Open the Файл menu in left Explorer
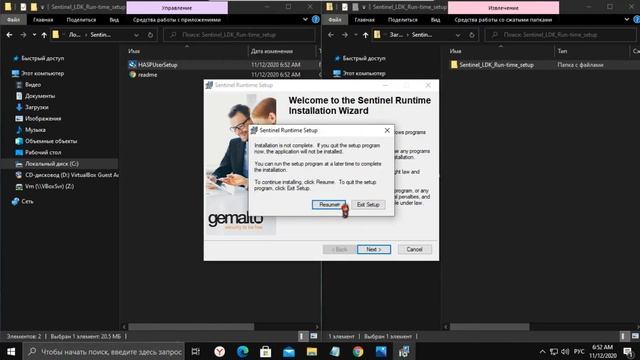Viewport: 640px width, 360px height. tap(13, 20)
